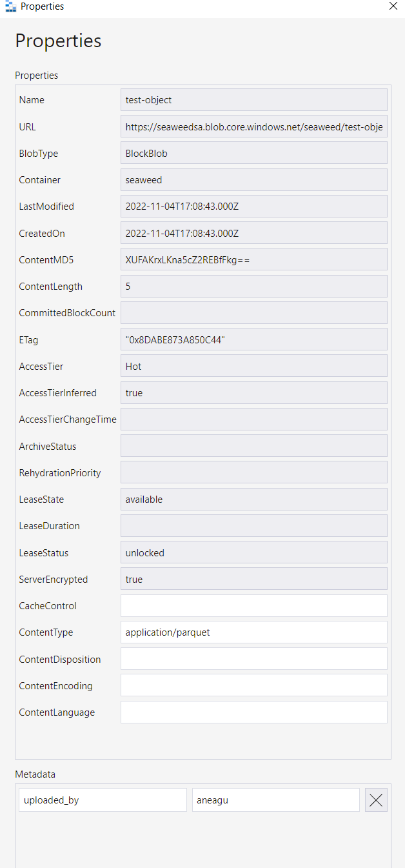Click the AccessTier field showing Hot
Viewport: 405px width, 868px height.
pos(253,366)
